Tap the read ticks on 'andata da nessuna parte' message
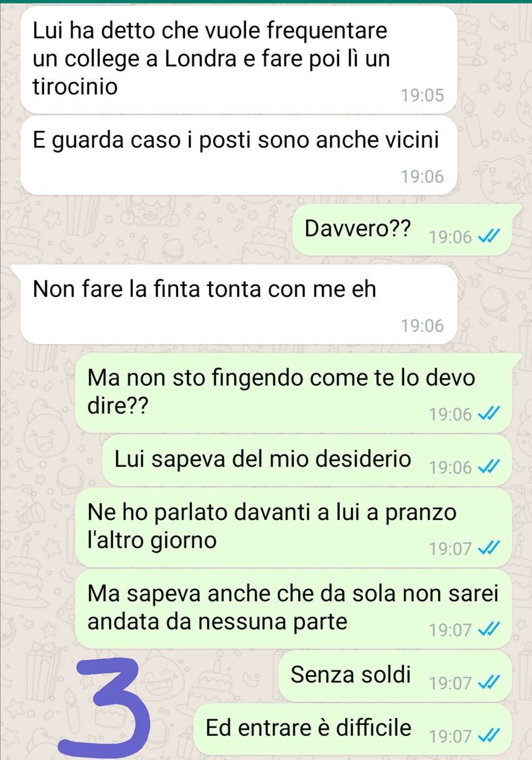The width and height of the screenshot is (532, 760). tap(490, 629)
